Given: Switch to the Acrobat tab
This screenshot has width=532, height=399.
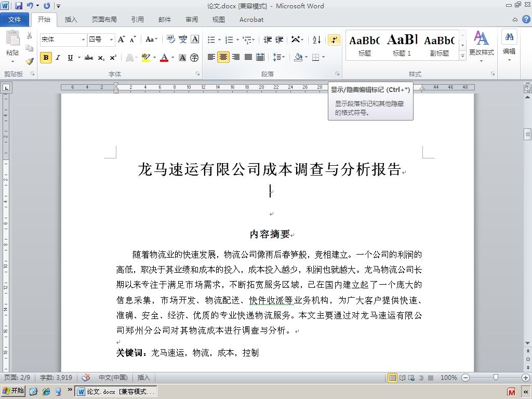Looking at the screenshot, I should pos(251,20).
